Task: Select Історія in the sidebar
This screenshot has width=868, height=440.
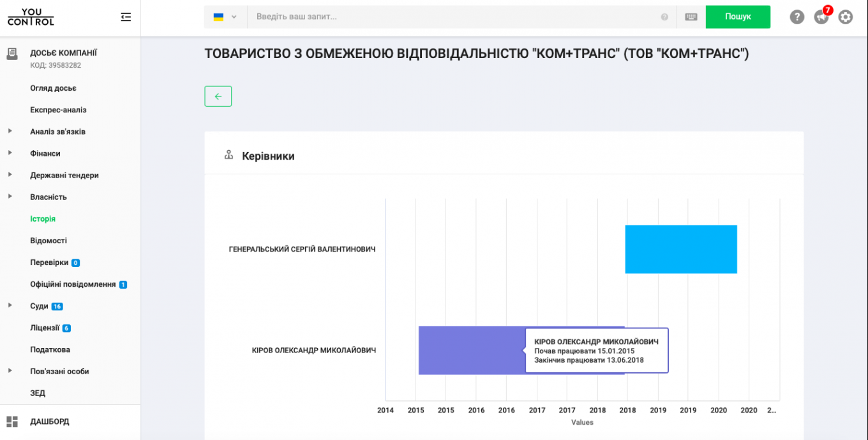Action: (43, 219)
